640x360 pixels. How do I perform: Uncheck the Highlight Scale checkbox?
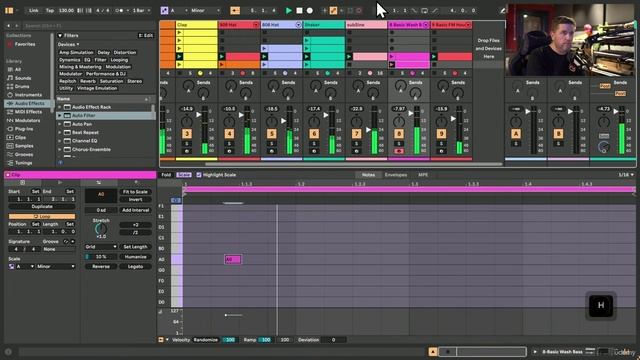click(199, 175)
